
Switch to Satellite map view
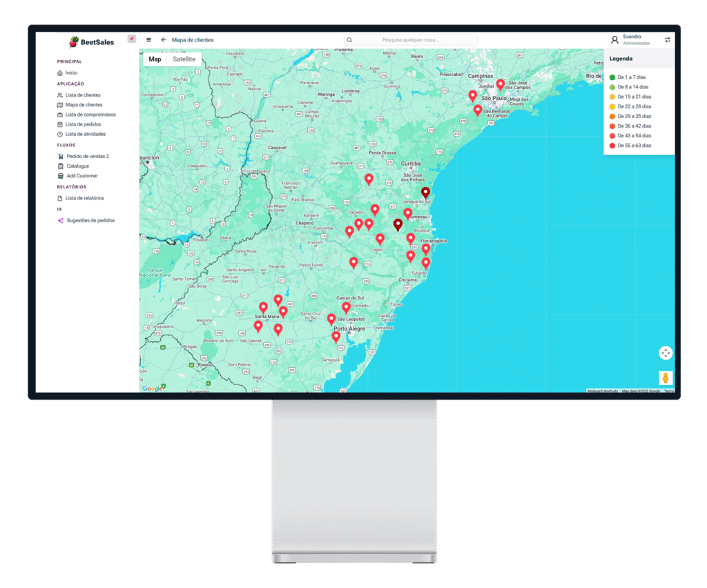[184, 59]
